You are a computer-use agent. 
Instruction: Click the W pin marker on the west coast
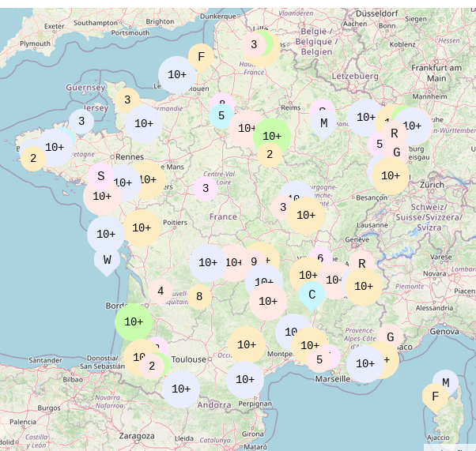[107, 259]
